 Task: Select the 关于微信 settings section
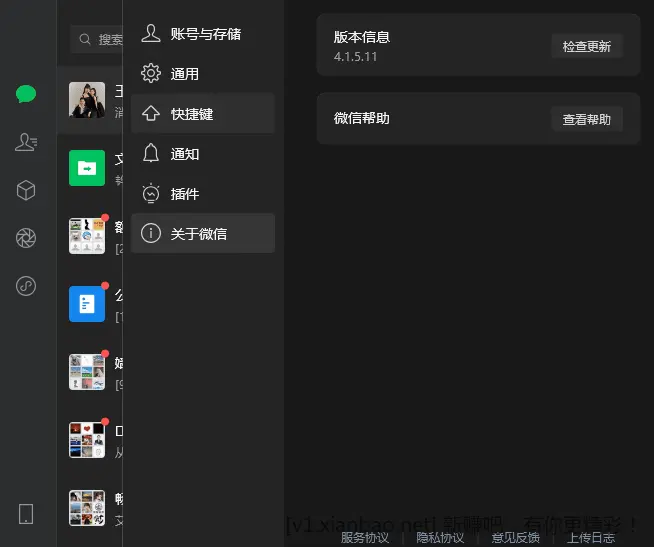tap(203, 233)
